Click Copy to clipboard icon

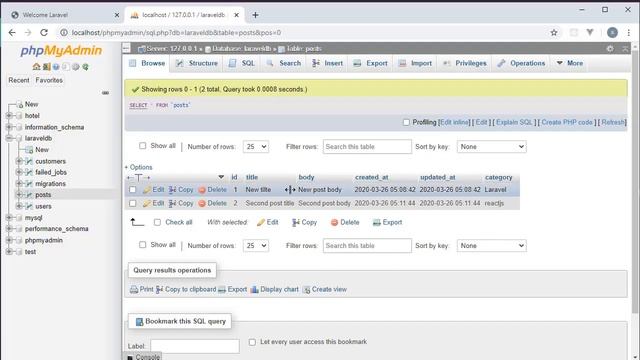[160, 289]
